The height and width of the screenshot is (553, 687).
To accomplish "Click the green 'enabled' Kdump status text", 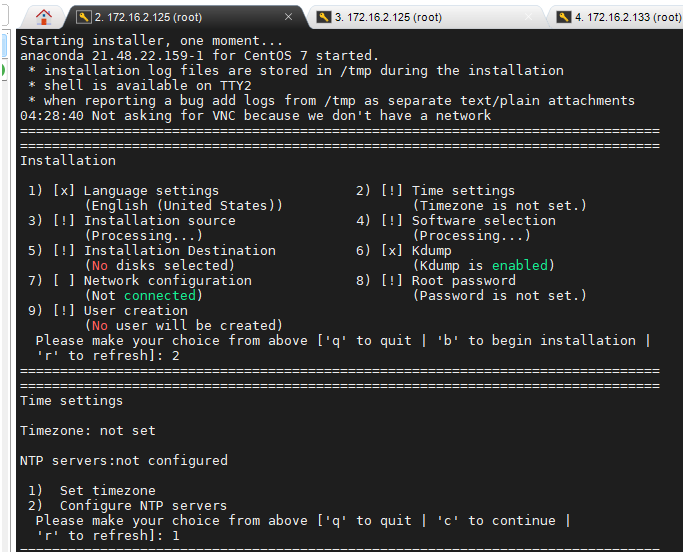I will (x=520, y=266).
